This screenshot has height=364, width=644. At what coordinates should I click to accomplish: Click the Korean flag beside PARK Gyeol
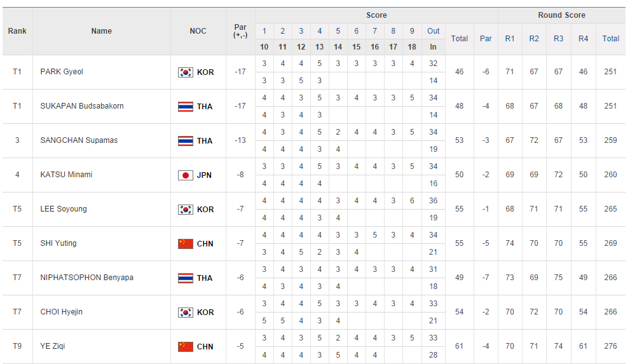[x=185, y=72]
